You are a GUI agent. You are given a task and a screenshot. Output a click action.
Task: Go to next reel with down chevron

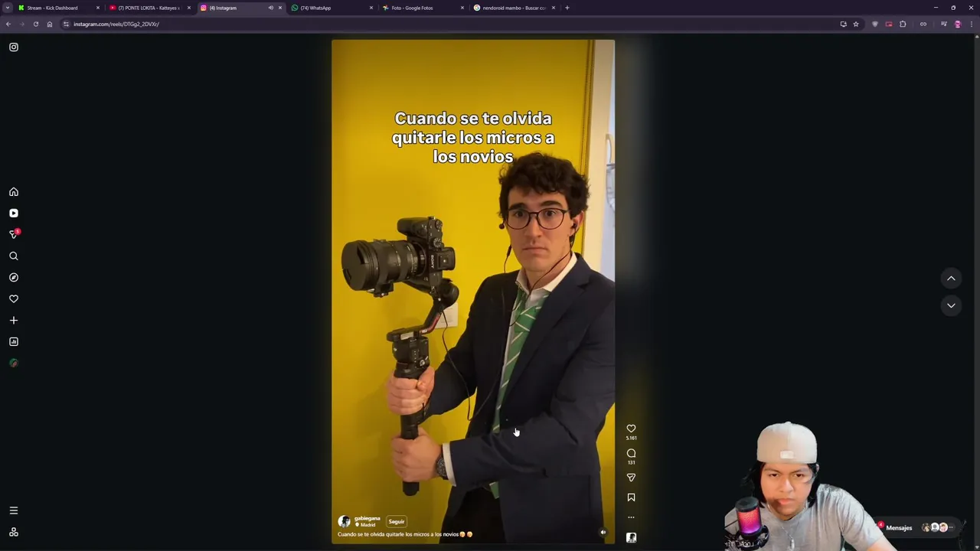click(951, 305)
